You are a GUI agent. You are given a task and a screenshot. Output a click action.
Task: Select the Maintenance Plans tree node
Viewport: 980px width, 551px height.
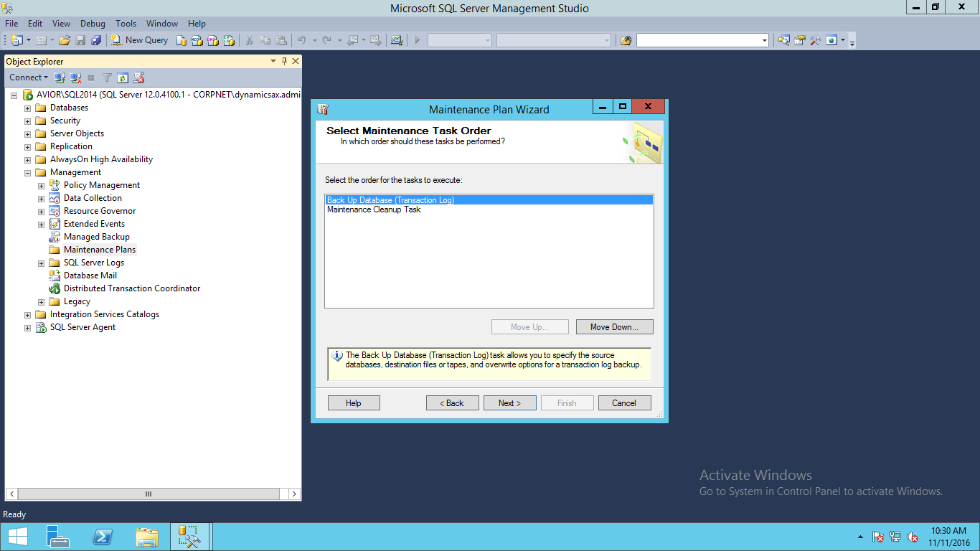(x=99, y=250)
